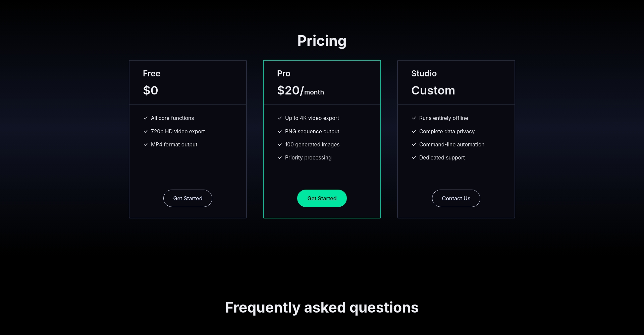Screen dimensions: 644x335
Task: Click the Pricing section heading
Action: point(322,41)
